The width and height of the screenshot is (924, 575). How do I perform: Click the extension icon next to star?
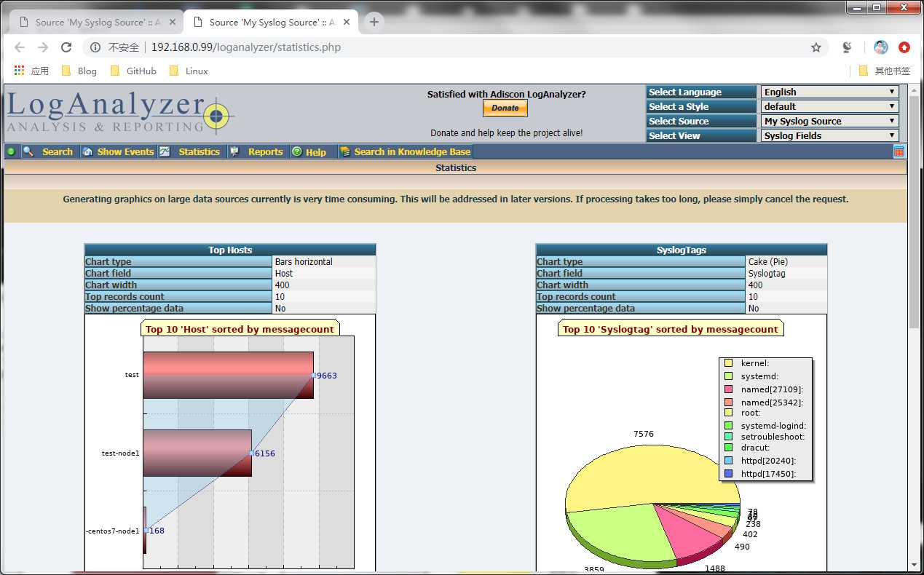coord(847,47)
